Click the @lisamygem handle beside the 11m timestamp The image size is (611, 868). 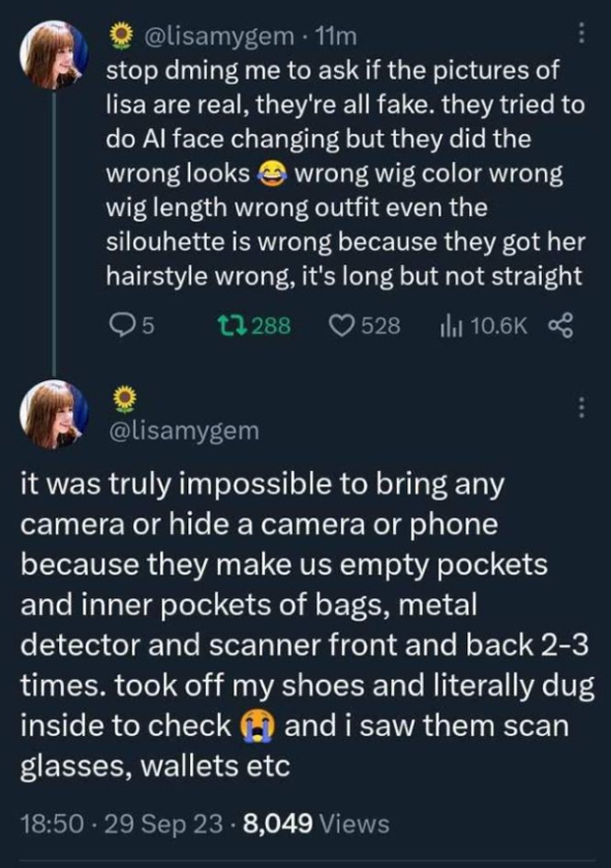click(217, 36)
